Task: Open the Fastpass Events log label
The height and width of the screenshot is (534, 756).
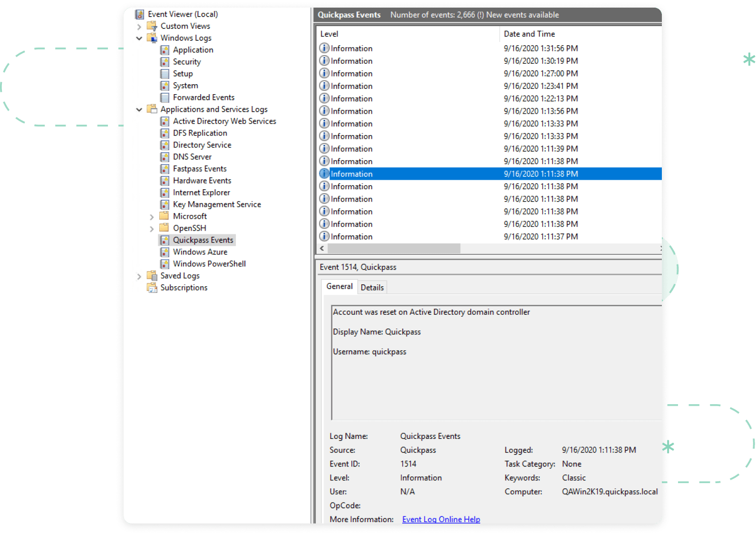Action: pos(200,169)
